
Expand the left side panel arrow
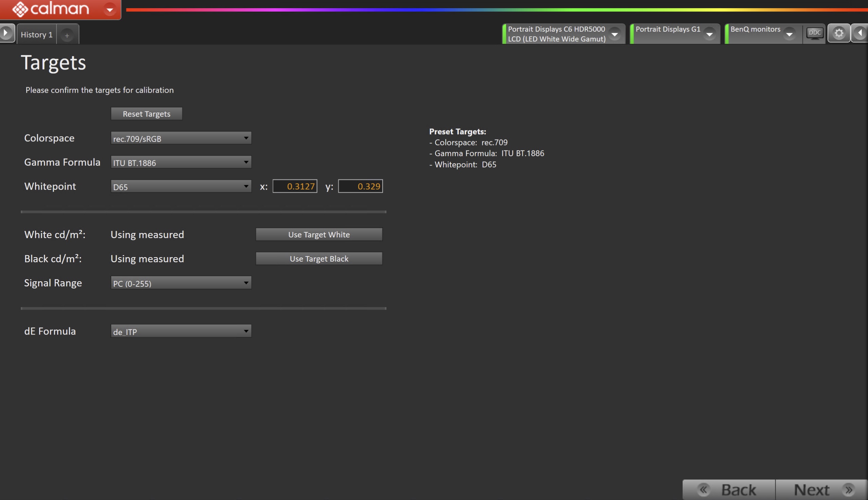tap(6, 33)
